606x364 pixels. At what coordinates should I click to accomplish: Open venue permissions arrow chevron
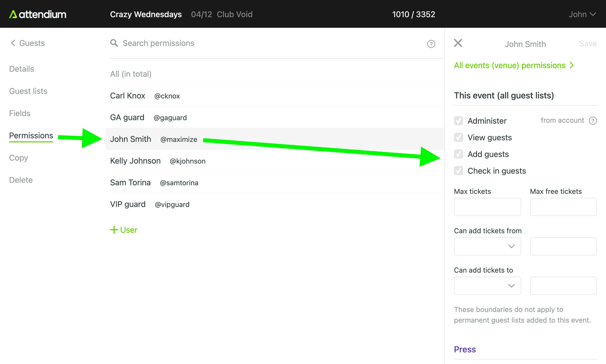[x=572, y=65]
